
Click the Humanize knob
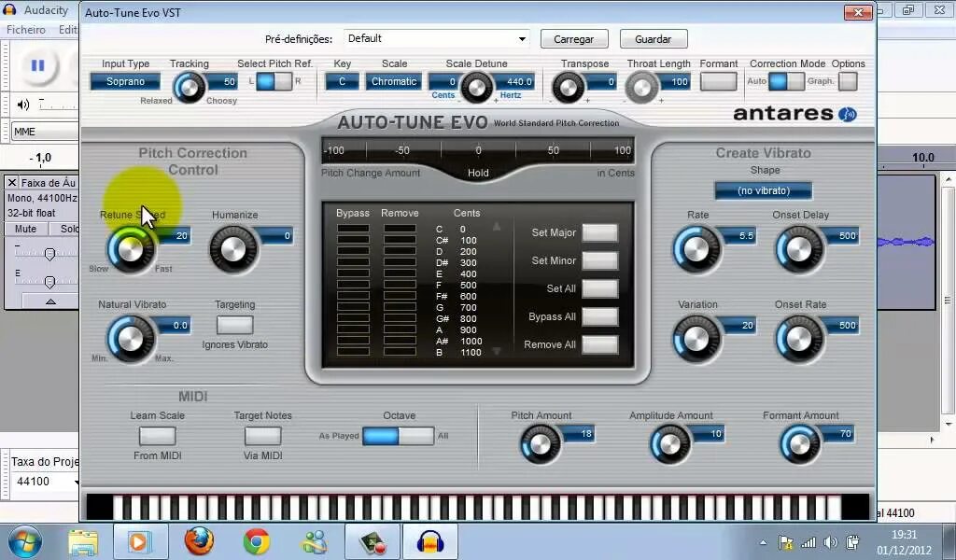point(232,249)
